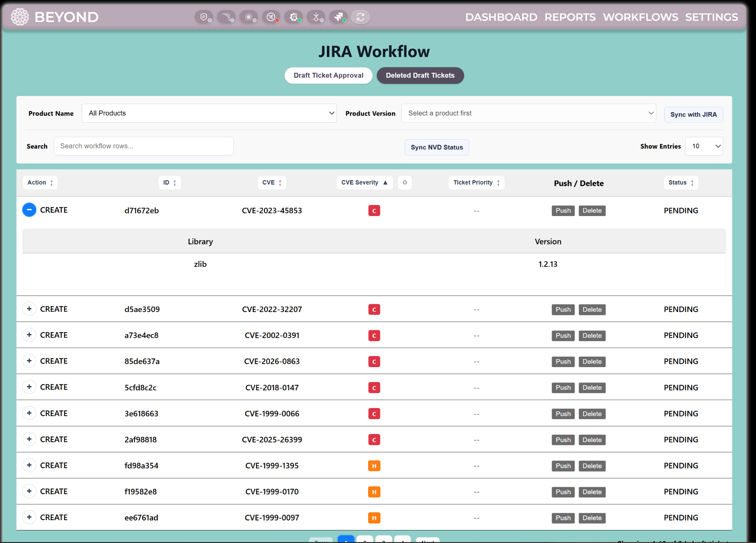Image resolution: width=756 pixels, height=543 pixels.
Task: Sort the table by Status column
Action: point(681,183)
